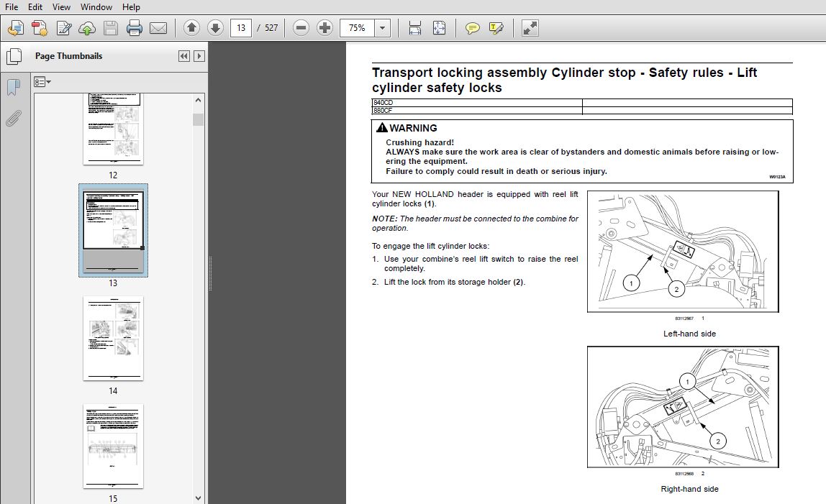The height and width of the screenshot is (504, 826).
Task: Click the thumbnail scrollbar up arrow
Action: pyautogui.click(x=198, y=100)
